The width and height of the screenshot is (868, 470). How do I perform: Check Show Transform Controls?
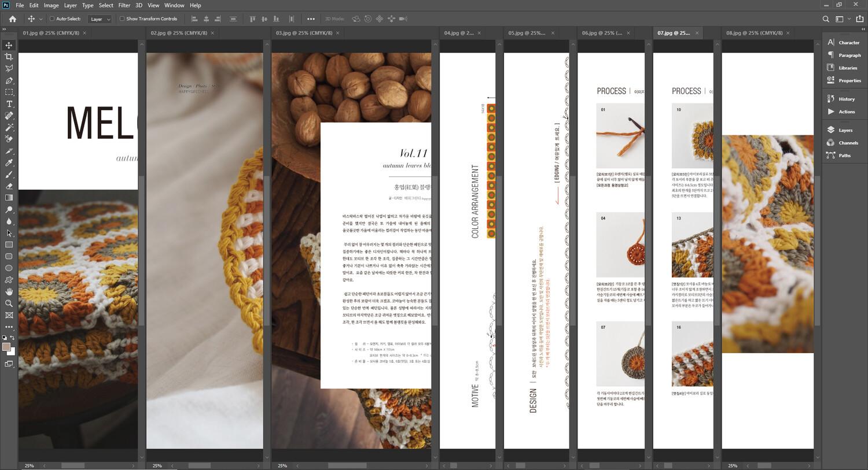122,19
